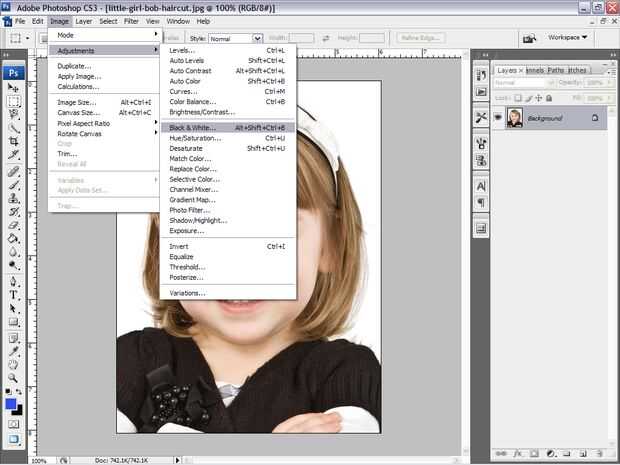Select the Pen tool
The width and height of the screenshot is (620, 465).
coord(13,282)
